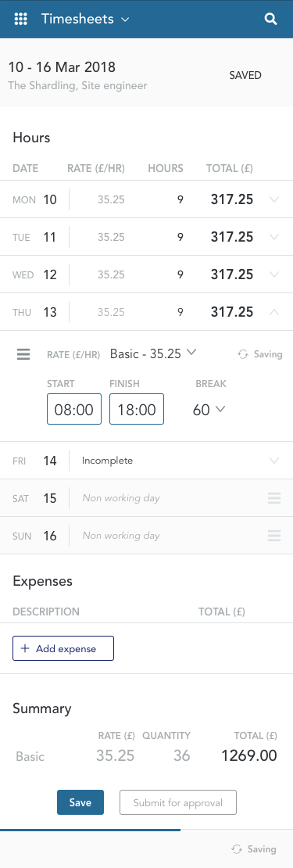Open the Break 60 minutes dropdown
The image size is (293, 868).
(209, 410)
